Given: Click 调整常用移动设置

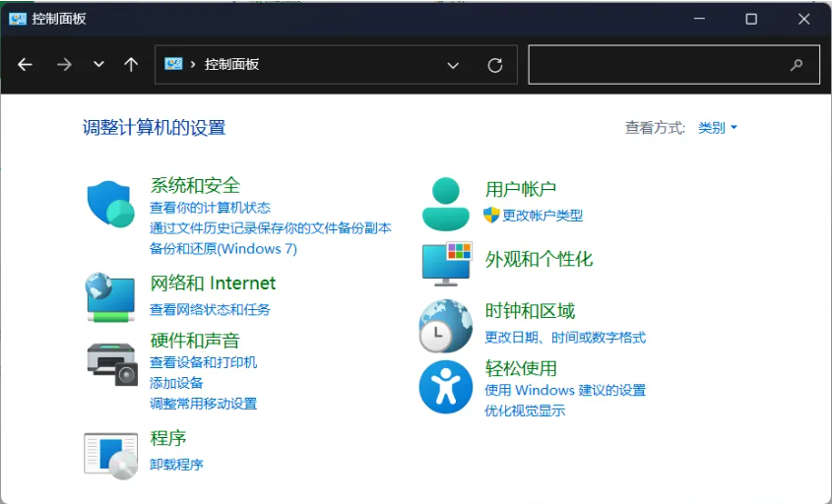Looking at the screenshot, I should point(203,404).
